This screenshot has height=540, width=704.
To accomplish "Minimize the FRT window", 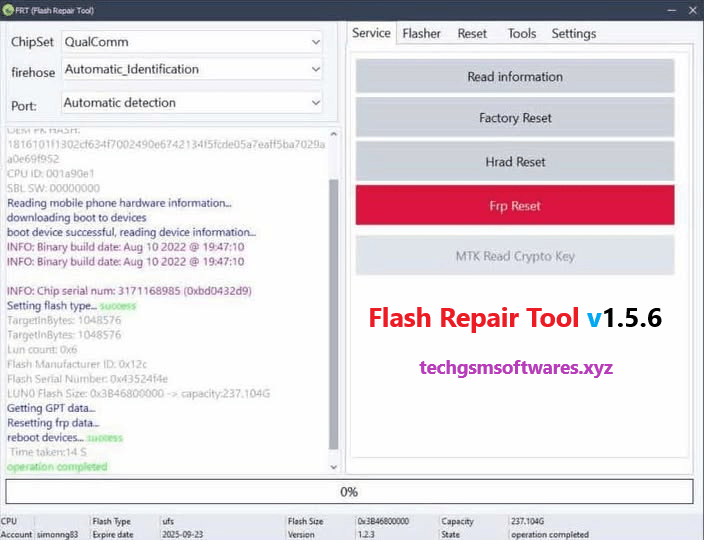I will (x=672, y=10).
